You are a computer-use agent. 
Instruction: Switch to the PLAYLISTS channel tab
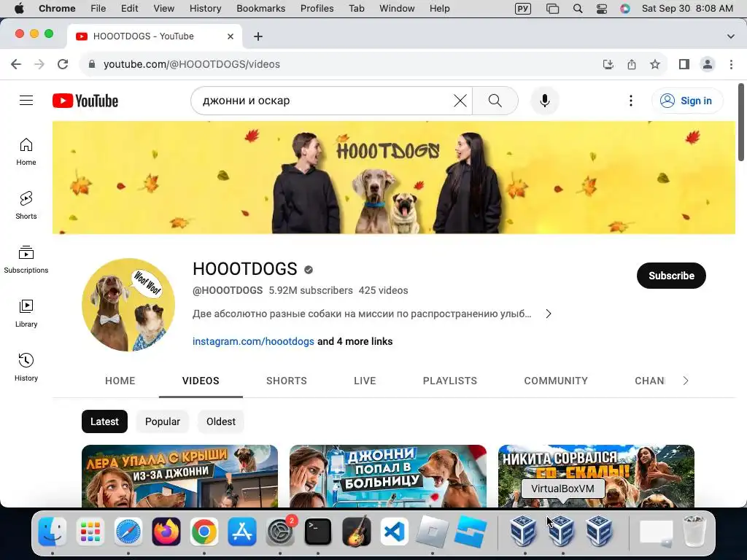[449, 381]
